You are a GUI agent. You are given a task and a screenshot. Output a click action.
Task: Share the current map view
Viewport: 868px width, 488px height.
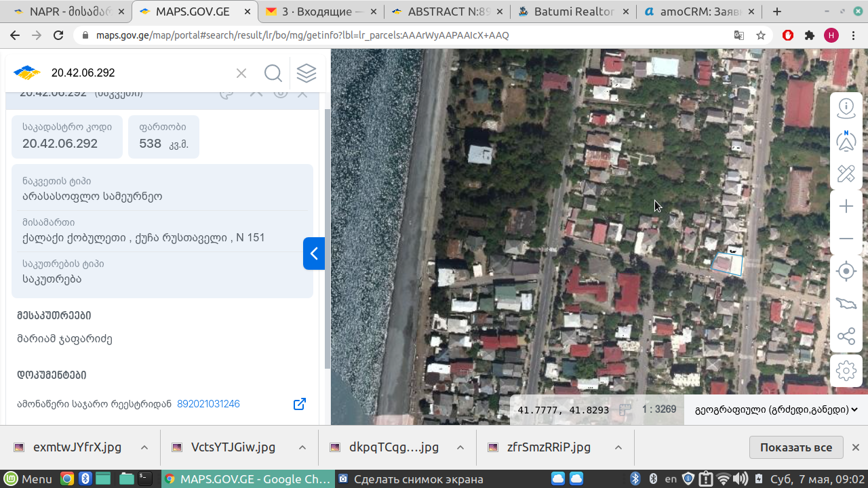point(846,336)
